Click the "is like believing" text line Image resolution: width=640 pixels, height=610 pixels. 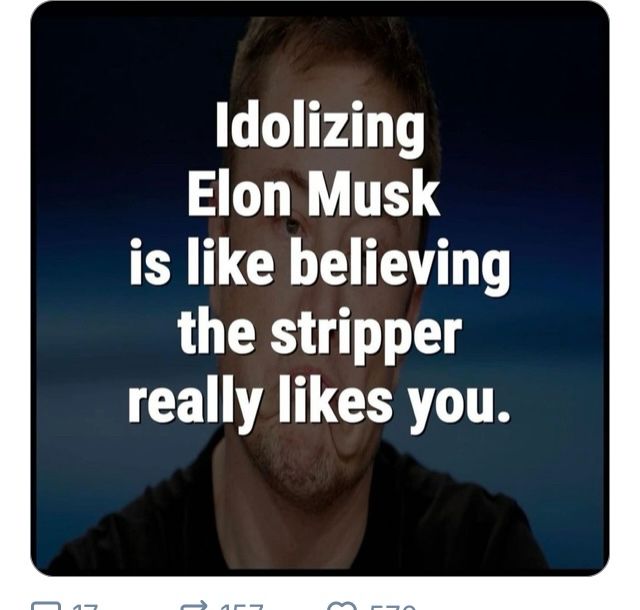pos(319,266)
